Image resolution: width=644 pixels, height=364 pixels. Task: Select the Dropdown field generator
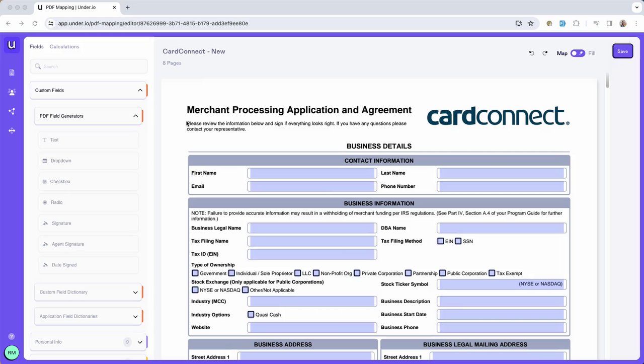pos(89,161)
